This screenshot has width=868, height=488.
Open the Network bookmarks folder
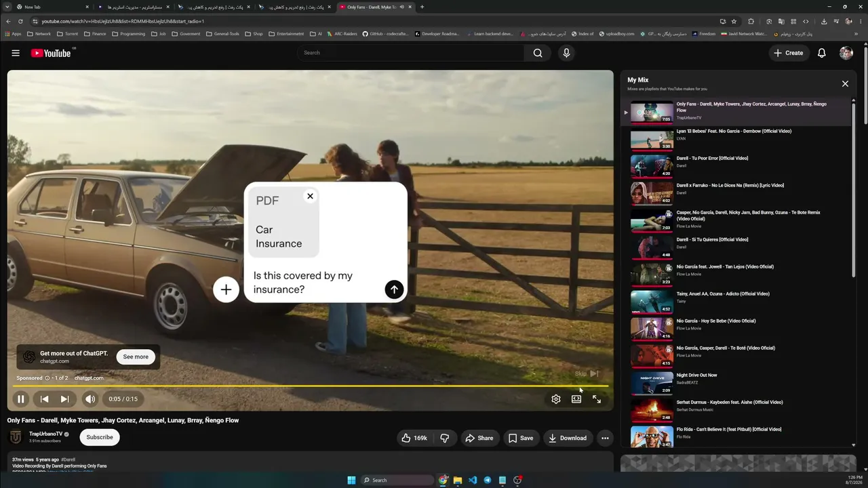(x=39, y=34)
